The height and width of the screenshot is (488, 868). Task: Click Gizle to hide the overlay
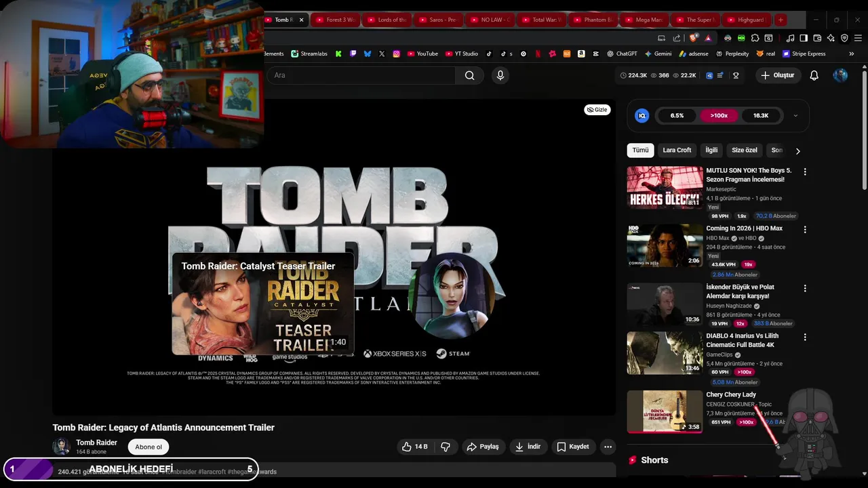(597, 110)
